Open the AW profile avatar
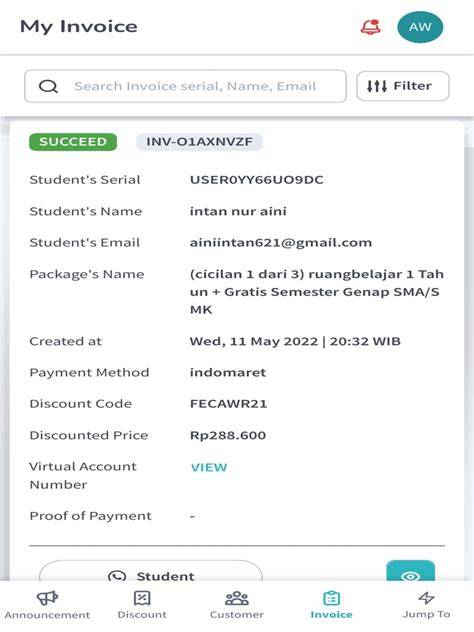This screenshot has height=632, width=474. click(x=420, y=27)
